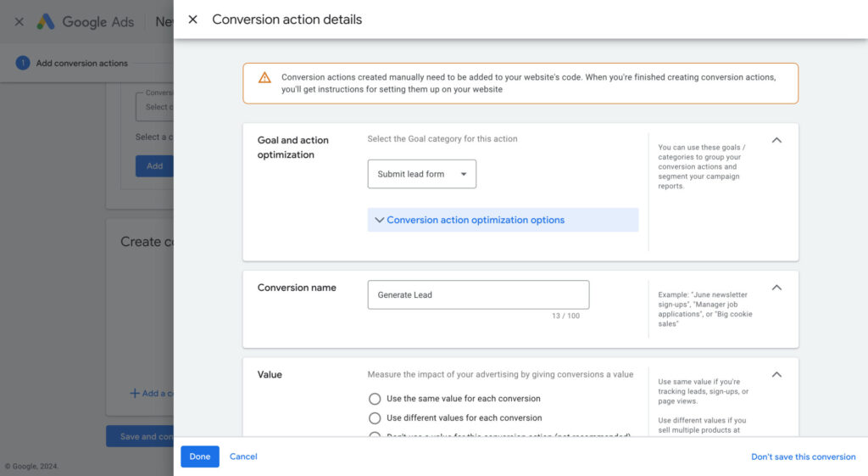Screen dimensions: 868x476
Task: Collapse the Goal and action optimization section
Action: click(x=776, y=140)
